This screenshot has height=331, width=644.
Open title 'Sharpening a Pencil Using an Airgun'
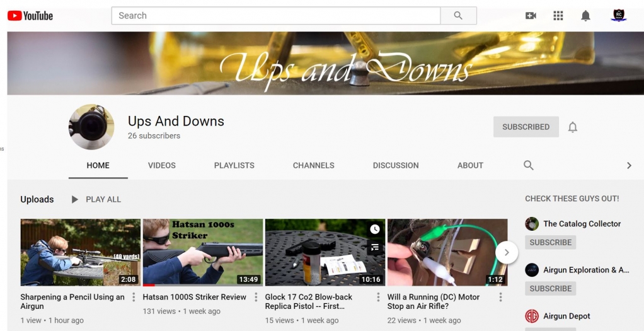pos(72,301)
